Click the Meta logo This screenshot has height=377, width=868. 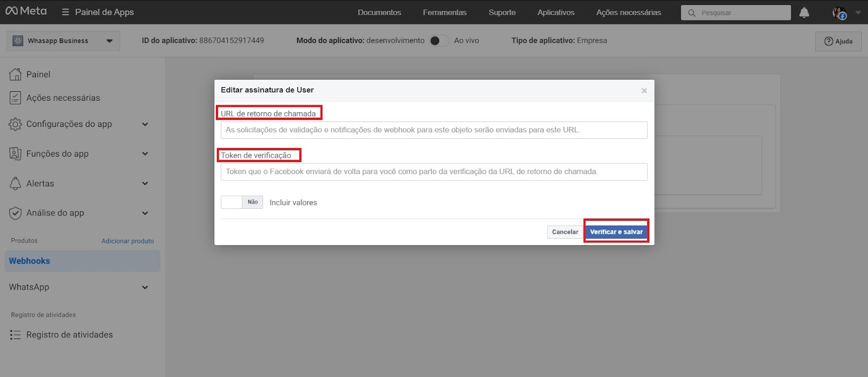point(26,11)
